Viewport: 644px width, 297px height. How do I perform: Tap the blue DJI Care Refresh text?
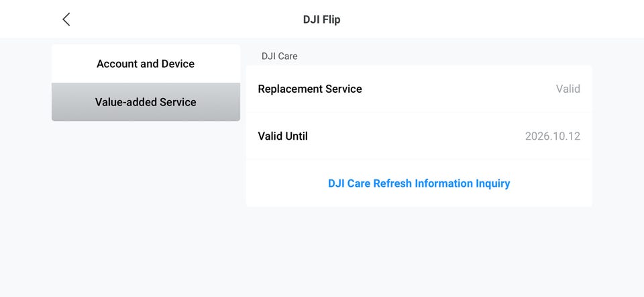419,183
